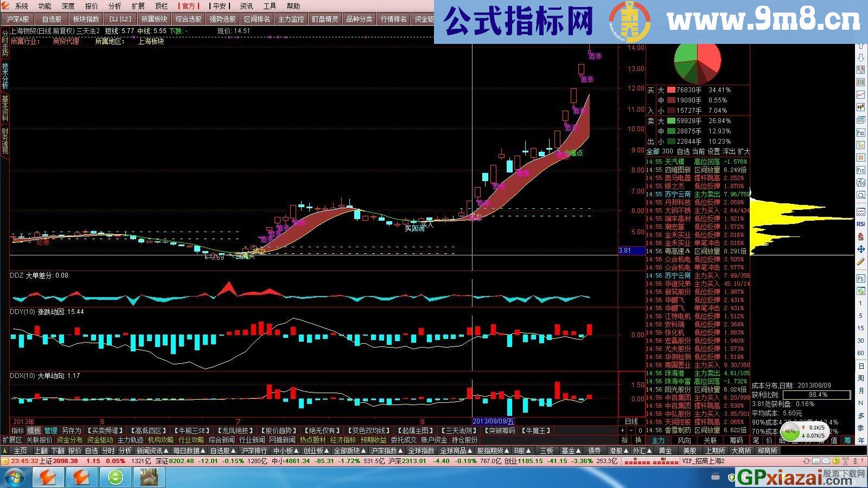
Task: Click the small A icon before 主页
Action: click(x=5, y=451)
